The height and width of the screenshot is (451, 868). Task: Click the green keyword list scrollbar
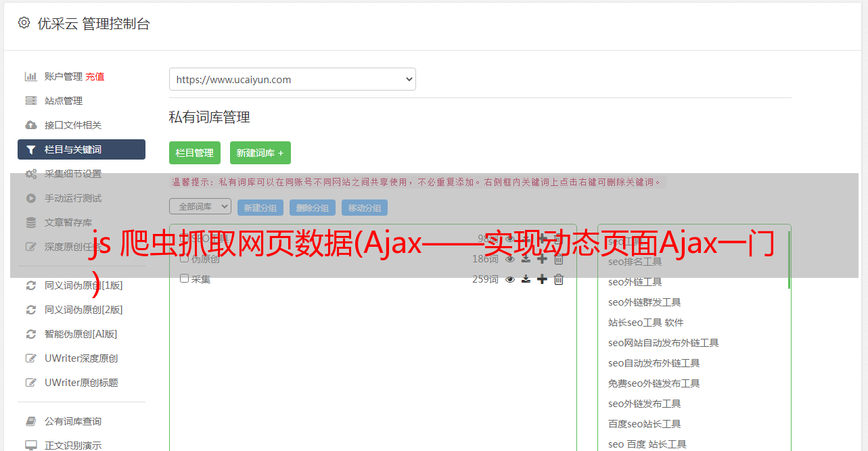click(x=789, y=260)
